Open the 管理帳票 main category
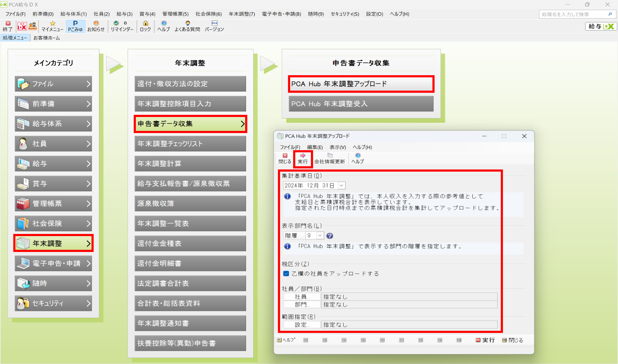618x364 pixels. 53,204
